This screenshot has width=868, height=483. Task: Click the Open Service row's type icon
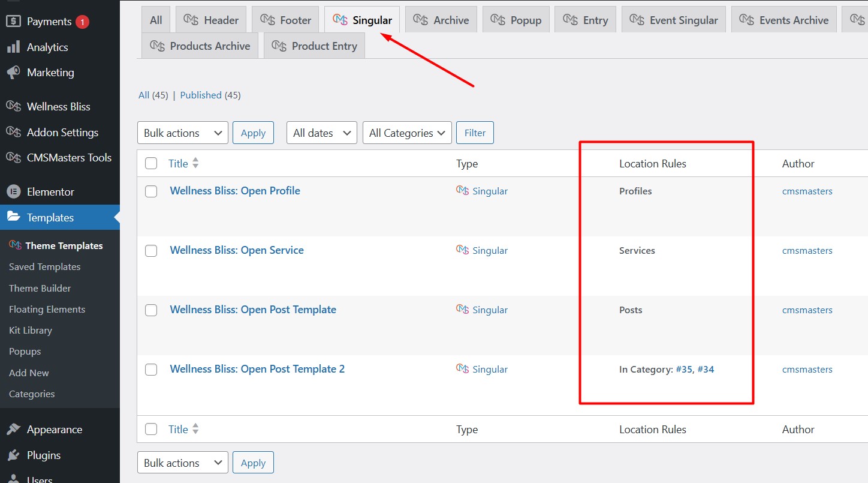(x=462, y=250)
